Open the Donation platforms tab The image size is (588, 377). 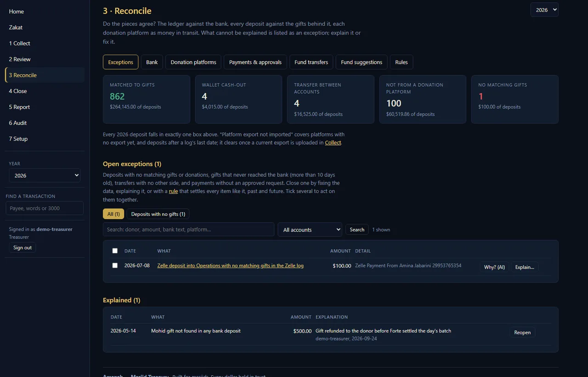[193, 62]
